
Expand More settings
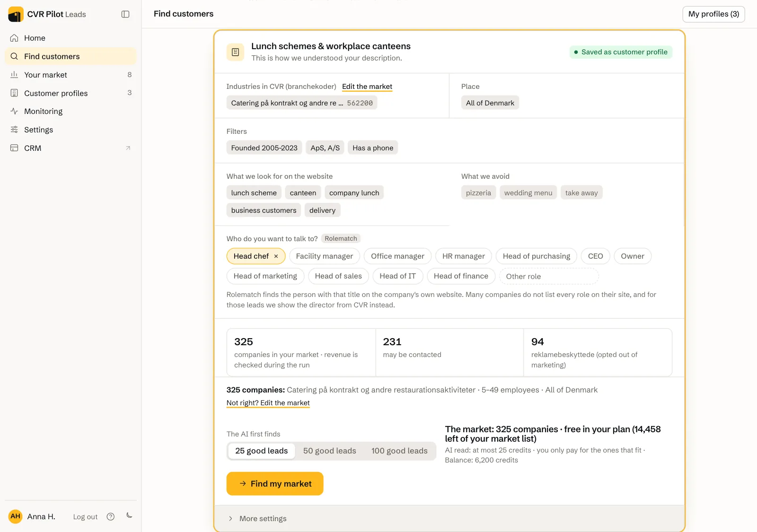point(449,518)
